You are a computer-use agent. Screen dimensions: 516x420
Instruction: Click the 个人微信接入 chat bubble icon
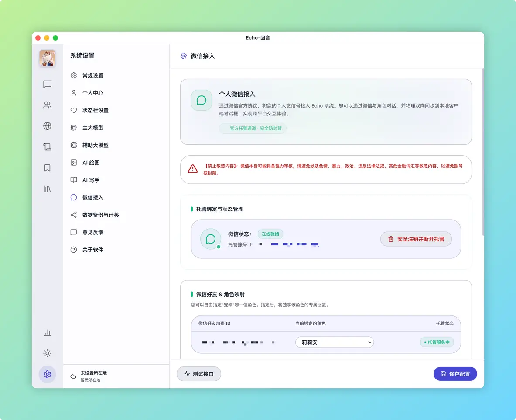click(202, 100)
